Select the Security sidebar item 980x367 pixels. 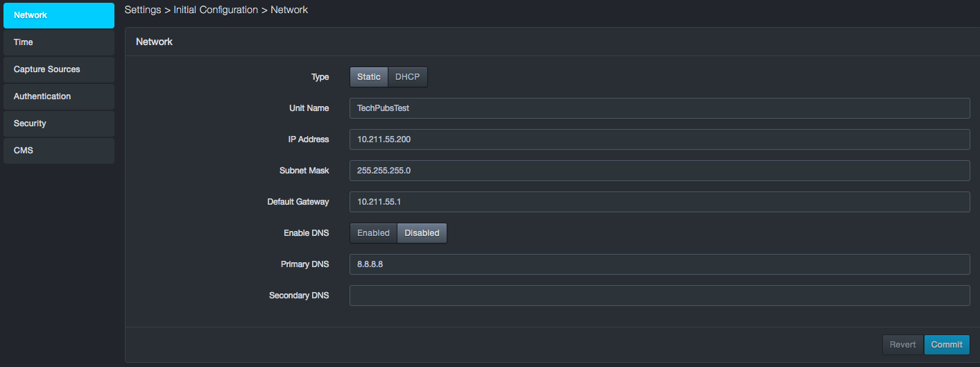click(x=58, y=123)
